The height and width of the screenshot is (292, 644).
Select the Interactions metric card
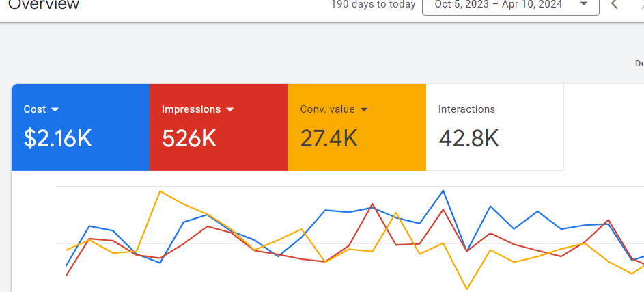pyautogui.click(x=494, y=127)
